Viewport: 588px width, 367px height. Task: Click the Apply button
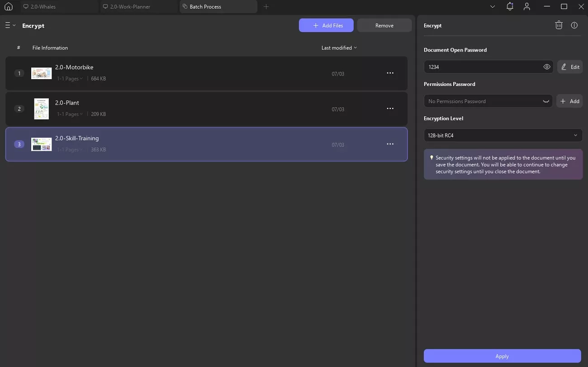[502, 356]
